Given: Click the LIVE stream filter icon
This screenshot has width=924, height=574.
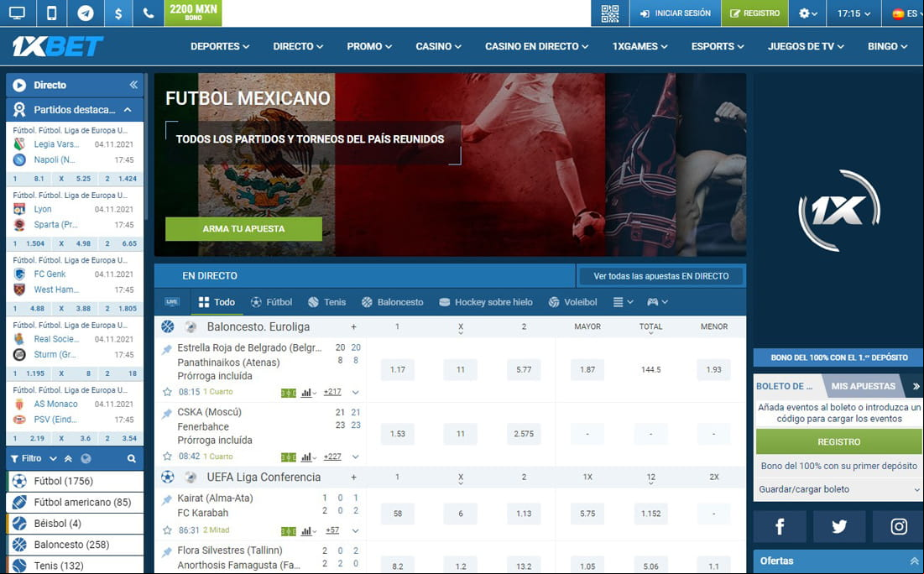Looking at the screenshot, I should [172, 302].
